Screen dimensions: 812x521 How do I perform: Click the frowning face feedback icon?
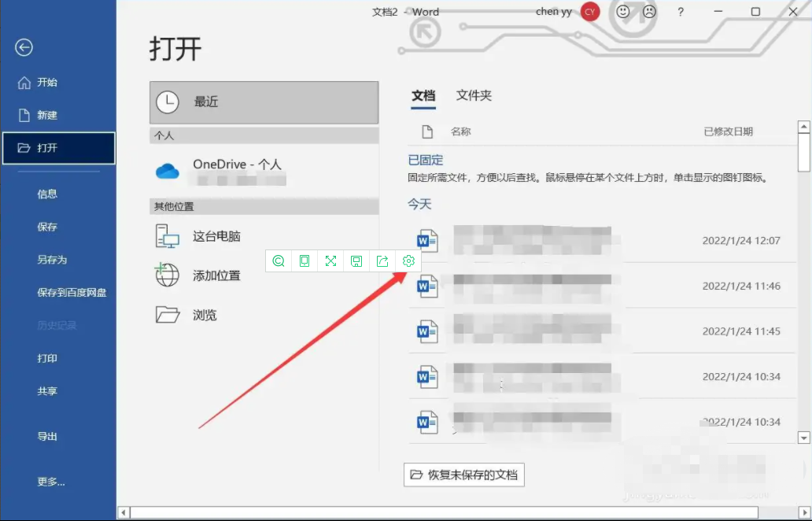649,13
